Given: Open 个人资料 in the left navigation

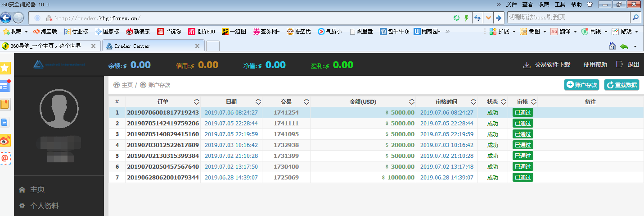Looking at the screenshot, I should click(44, 206).
